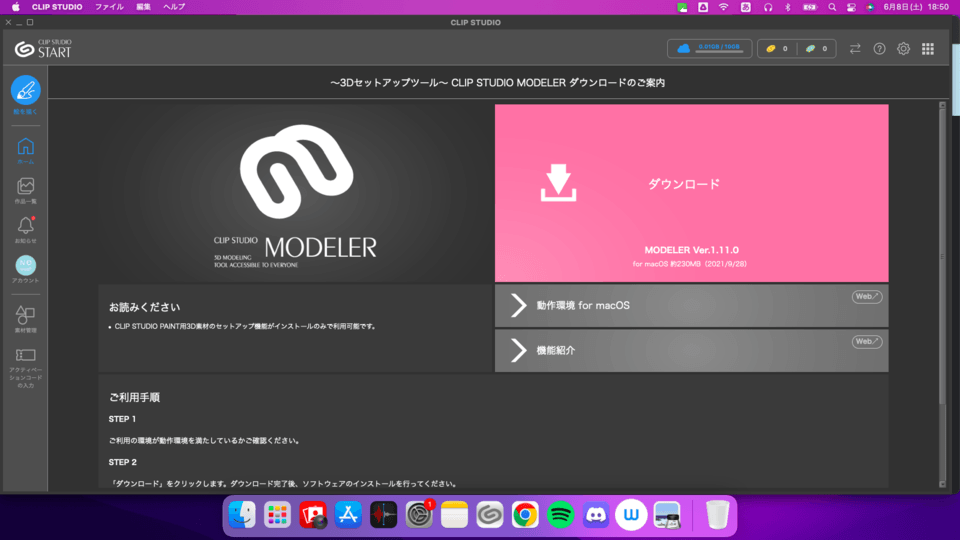Open Google Chrome from the Dock

click(x=525, y=514)
